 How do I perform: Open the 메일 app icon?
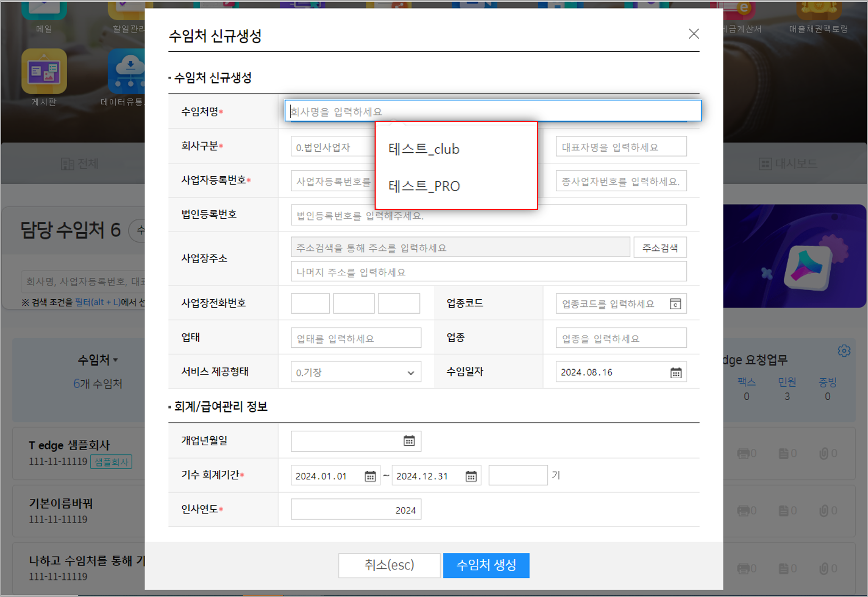[44, 10]
